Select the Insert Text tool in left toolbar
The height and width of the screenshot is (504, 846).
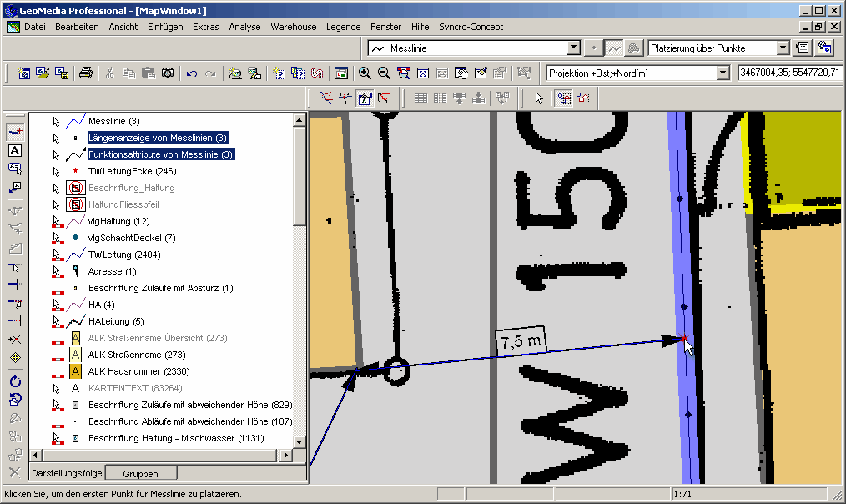14,151
